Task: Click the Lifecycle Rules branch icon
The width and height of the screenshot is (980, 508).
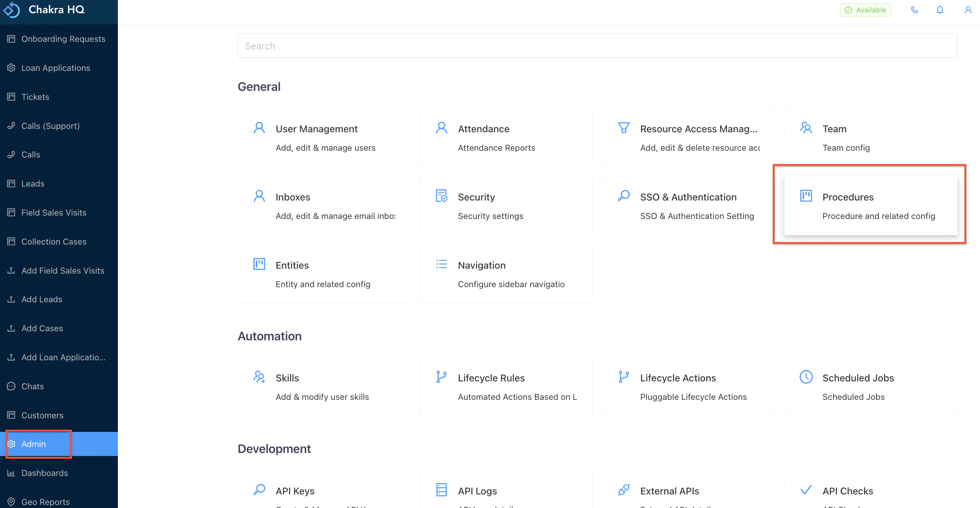Action: click(441, 377)
